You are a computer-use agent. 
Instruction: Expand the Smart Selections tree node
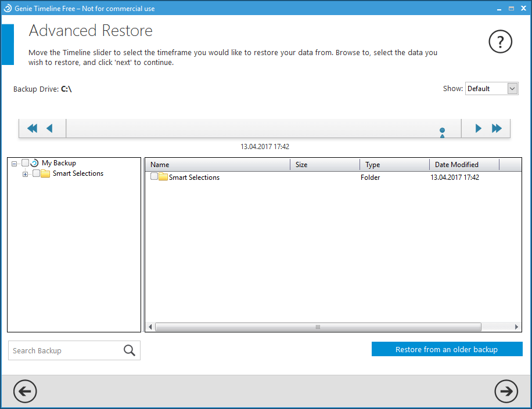click(x=25, y=173)
